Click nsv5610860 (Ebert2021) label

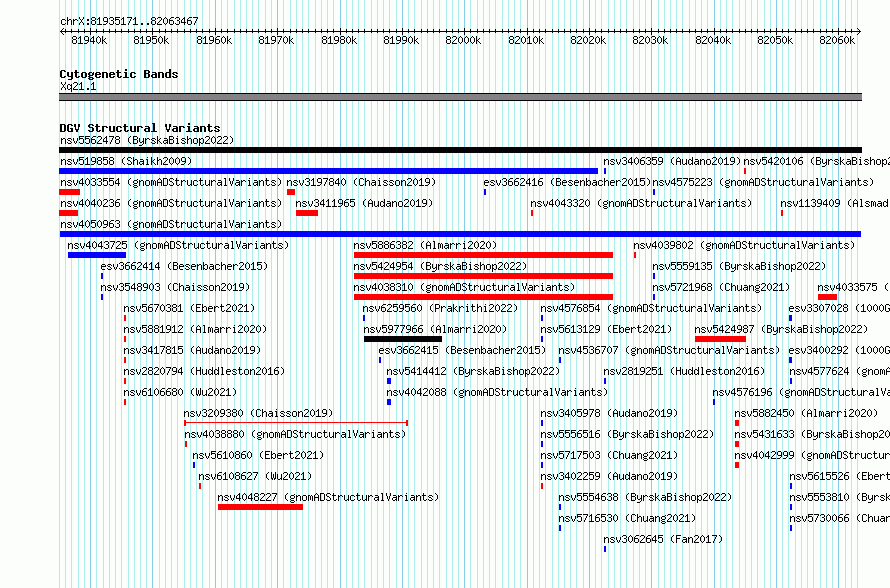pyautogui.click(x=258, y=455)
